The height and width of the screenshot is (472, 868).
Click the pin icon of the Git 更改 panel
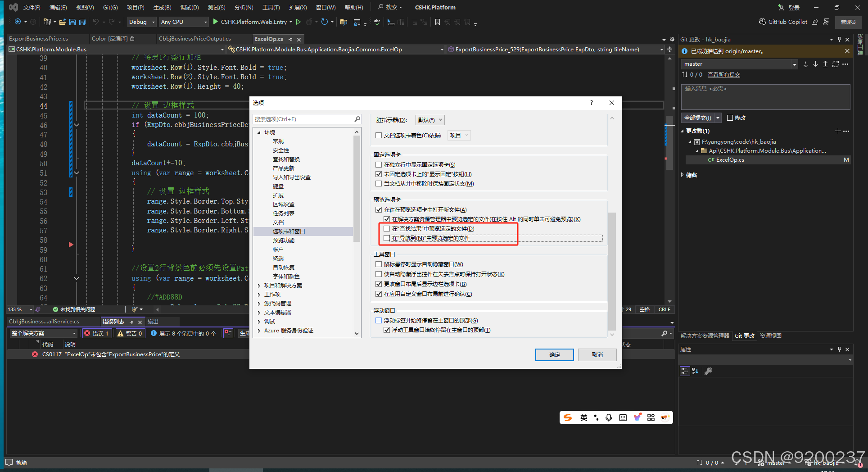[x=839, y=39]
